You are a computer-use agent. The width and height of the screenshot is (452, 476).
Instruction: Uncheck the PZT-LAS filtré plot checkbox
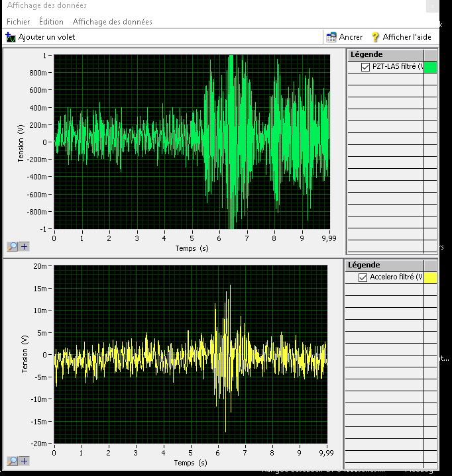tap(365, 67)
